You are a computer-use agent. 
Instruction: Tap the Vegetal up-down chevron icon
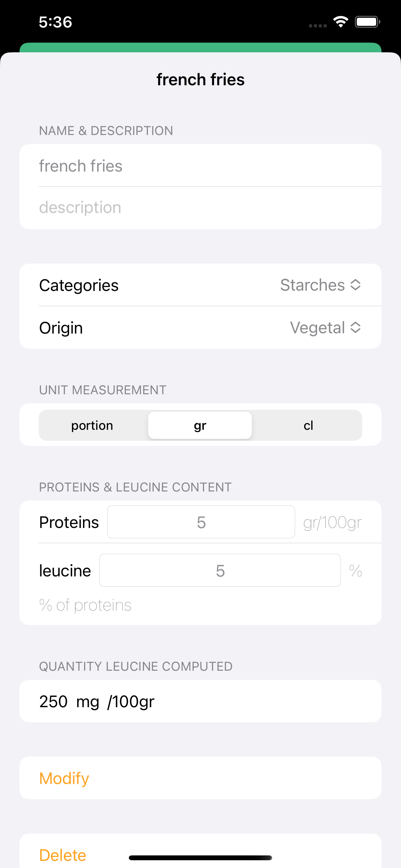click(355, 327)
